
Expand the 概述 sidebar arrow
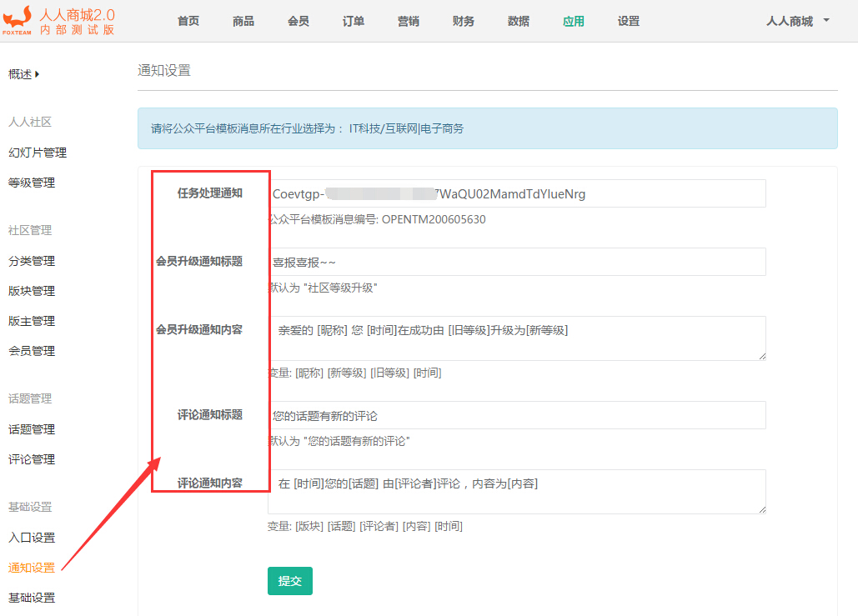click(37, 74)
